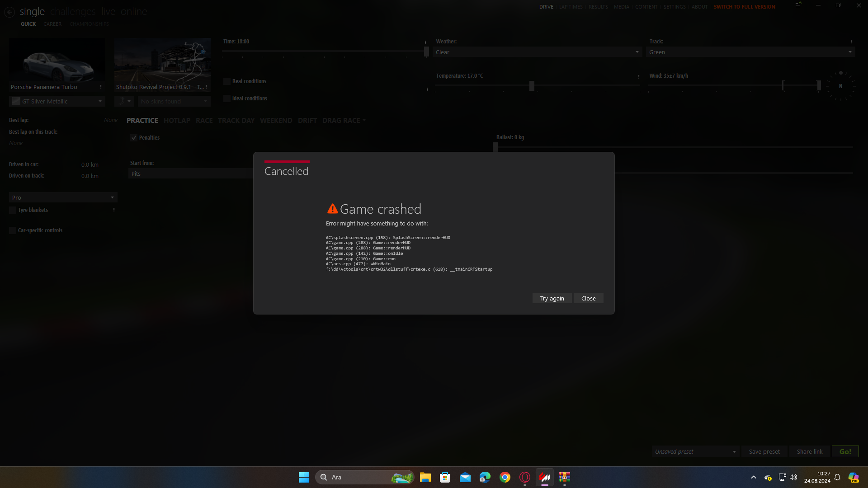This screenshot has width=868, height=488.
Task: Switch to the HOTLAP mode tab
Action: pyautogui.click(x=177, y=121)
